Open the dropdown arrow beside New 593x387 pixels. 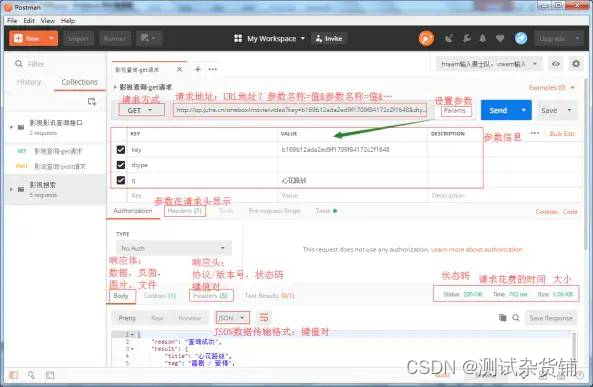tap(52, 38)
